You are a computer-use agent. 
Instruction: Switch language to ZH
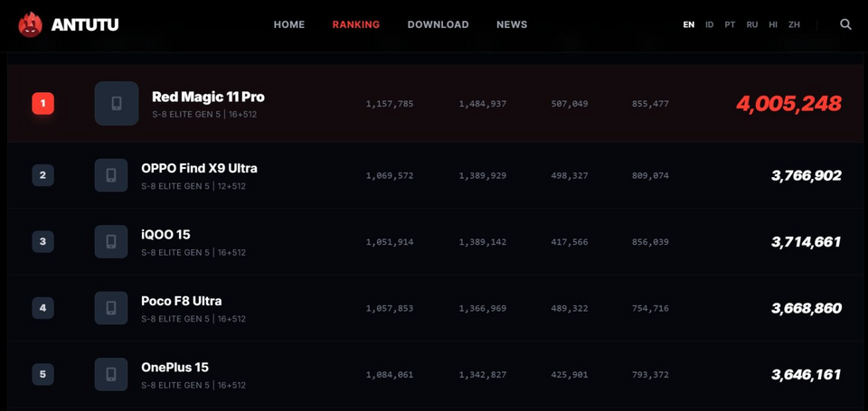click(794, 25)
